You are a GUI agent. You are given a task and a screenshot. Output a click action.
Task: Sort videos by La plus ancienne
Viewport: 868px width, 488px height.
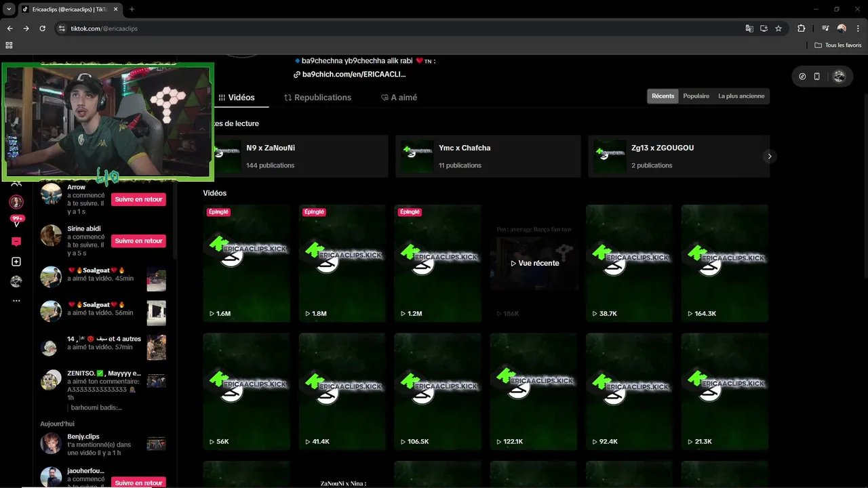741,96
